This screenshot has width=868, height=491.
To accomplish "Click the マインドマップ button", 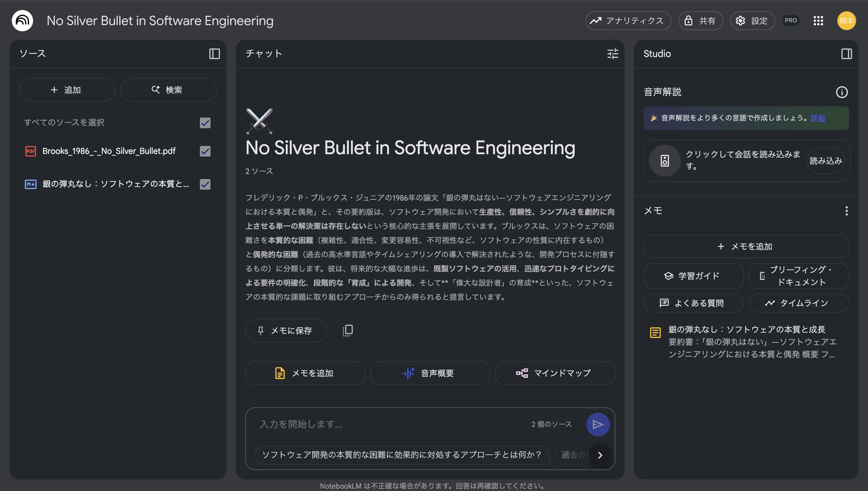I will [555, 373].
